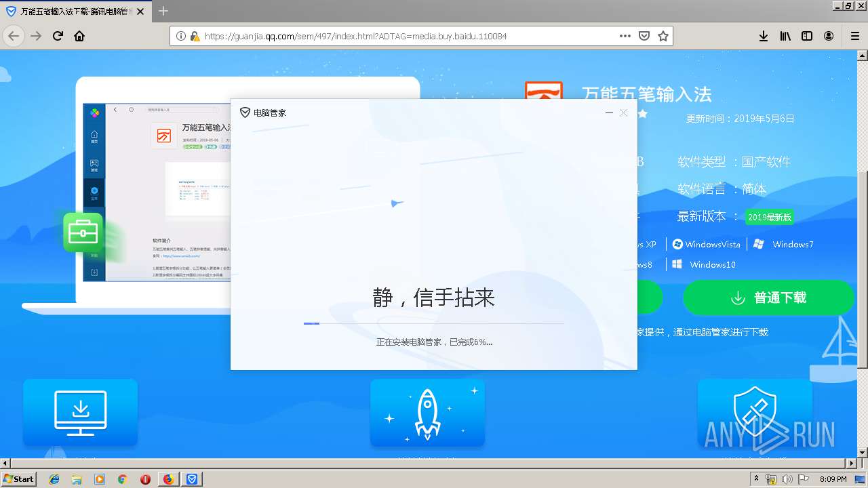Launch Internet Explorer from taskbar
This screenshot has height=488, width=868.
tap(54, 479)
